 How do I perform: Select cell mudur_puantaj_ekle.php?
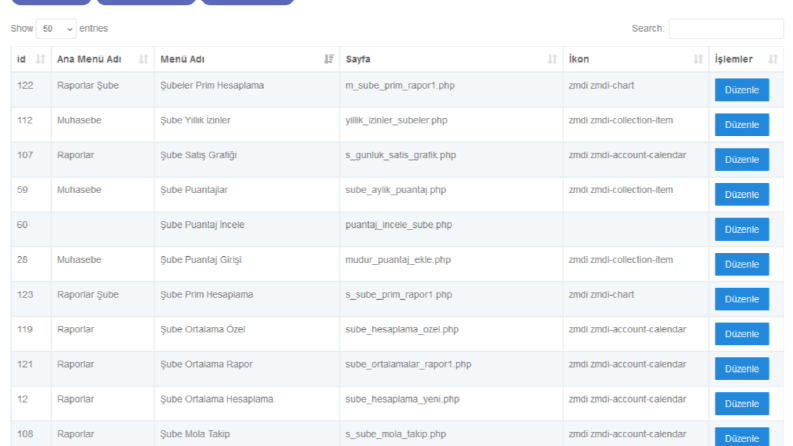(398, 260)
